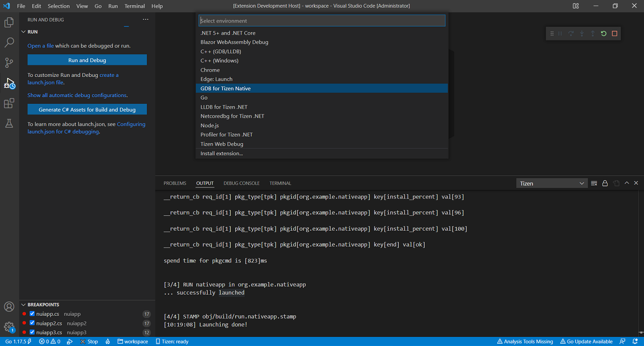Viewport: 644px width, 346px height.
Task: Uncheck the nuiapp.cs breakpoint
Action: point(33,313)
